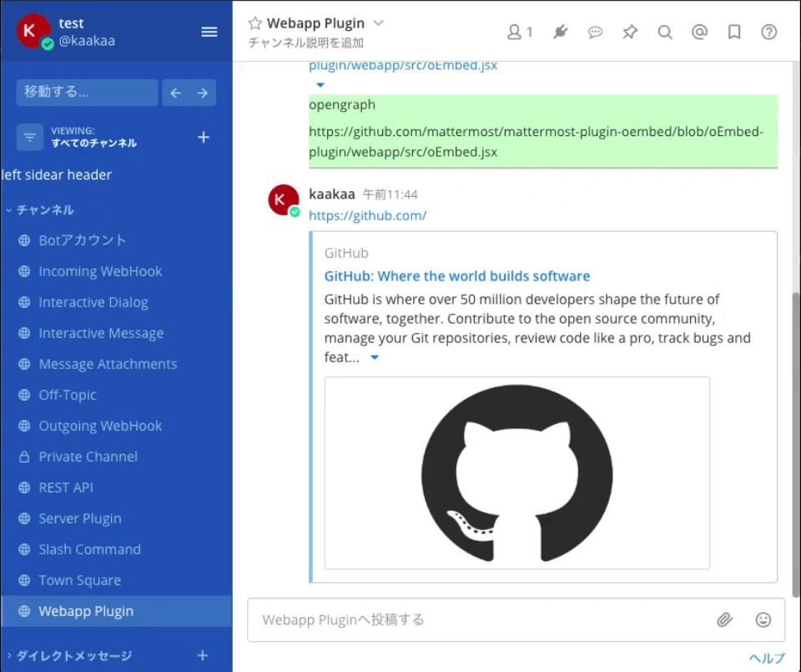
Task: Go forward in channel history
Action: coord(203,93)
